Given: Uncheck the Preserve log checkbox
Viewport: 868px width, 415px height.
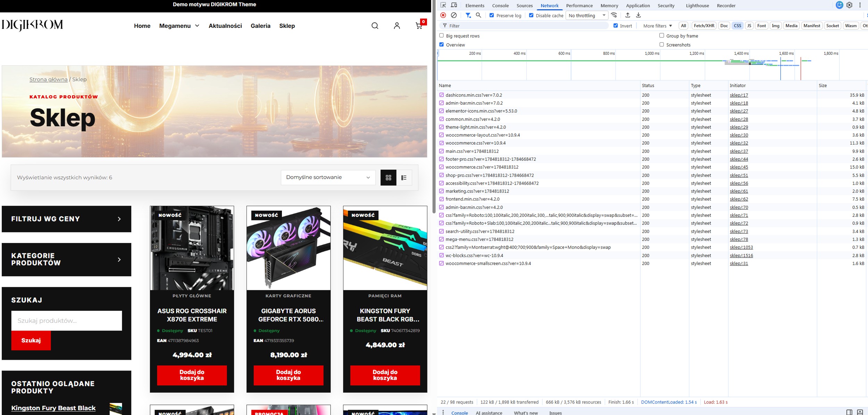Looking at the screenshot, I should [492, 15].
